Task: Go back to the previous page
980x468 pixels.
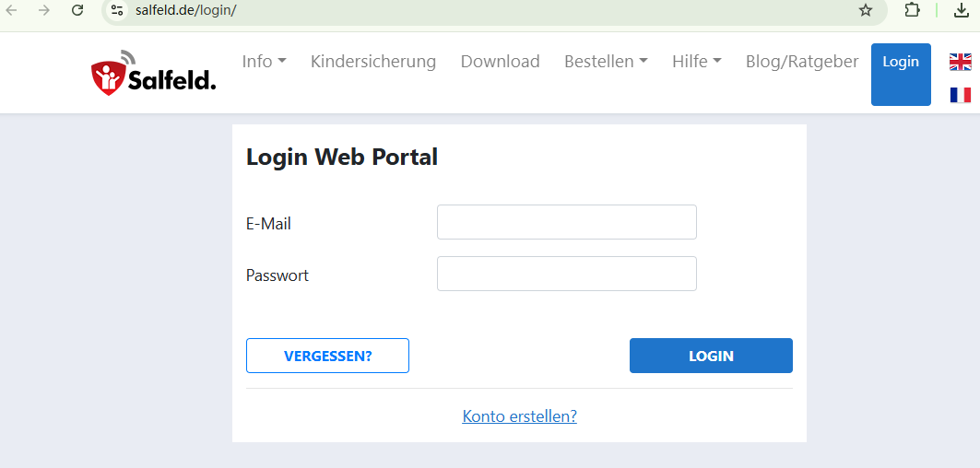Action: tap(12, 10)
